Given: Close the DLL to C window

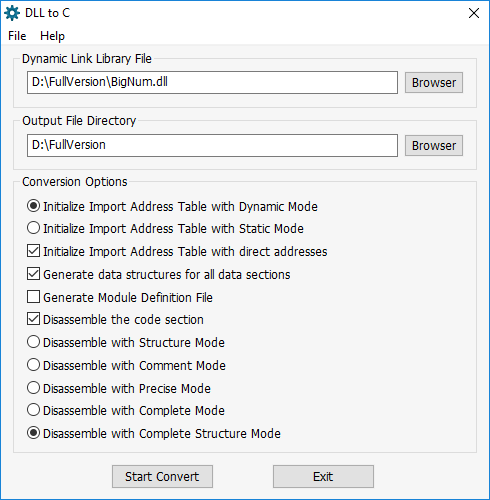Looking at the screenshot, I should pos(474,13).
